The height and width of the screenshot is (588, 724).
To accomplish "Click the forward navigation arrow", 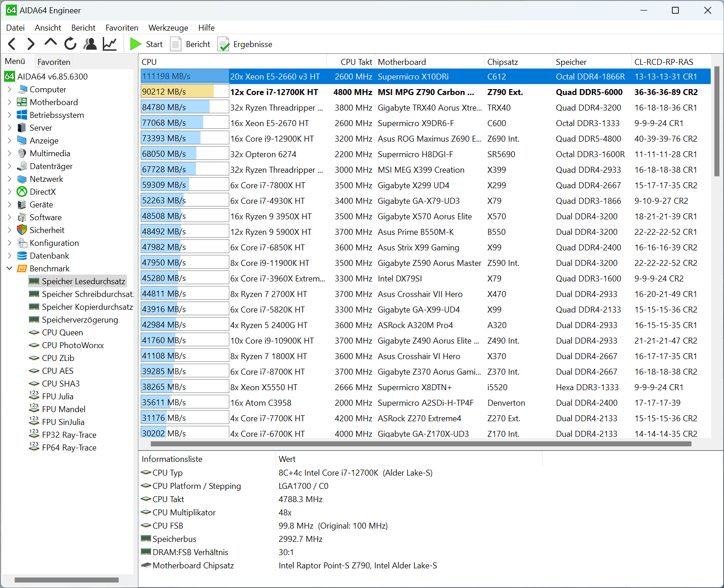I will coord(31,44).
